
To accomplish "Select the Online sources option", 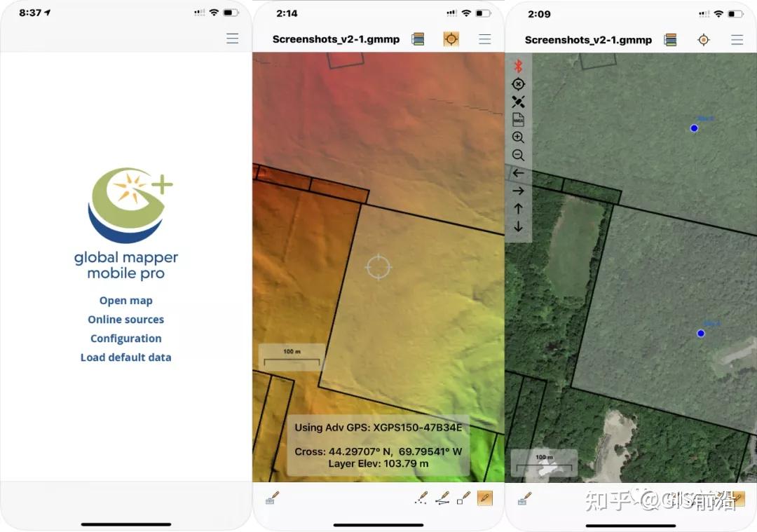I will click(125, 319).
